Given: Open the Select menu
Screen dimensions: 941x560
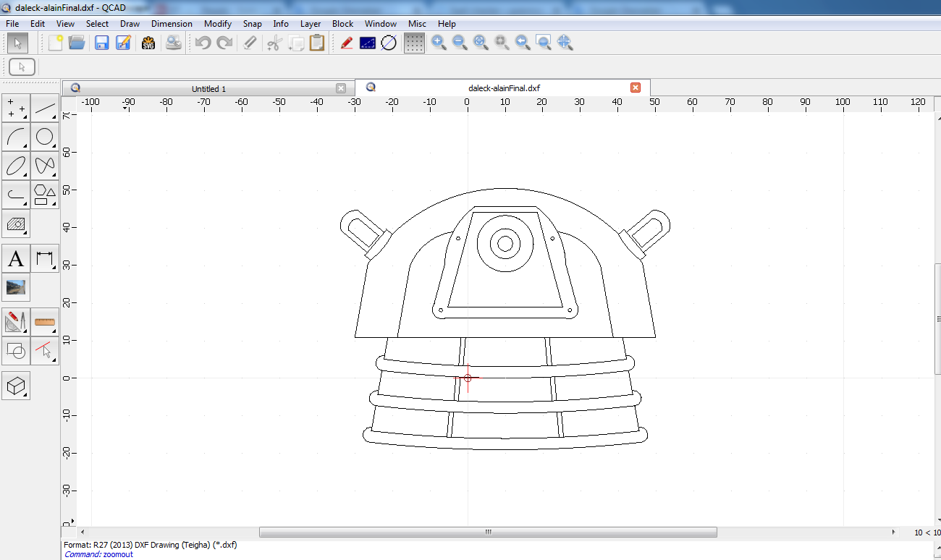Looking at the screenshot, I should click(x=97, y=23).
